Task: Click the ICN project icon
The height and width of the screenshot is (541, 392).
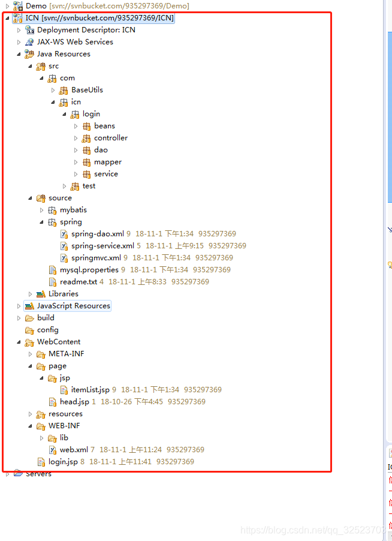Action: point(18,18)
